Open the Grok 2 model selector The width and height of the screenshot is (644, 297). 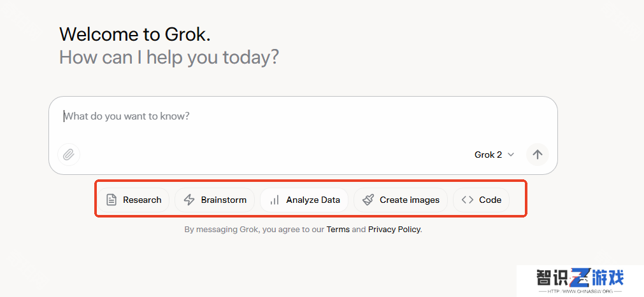pyautogui.click(x=494, y=155)
